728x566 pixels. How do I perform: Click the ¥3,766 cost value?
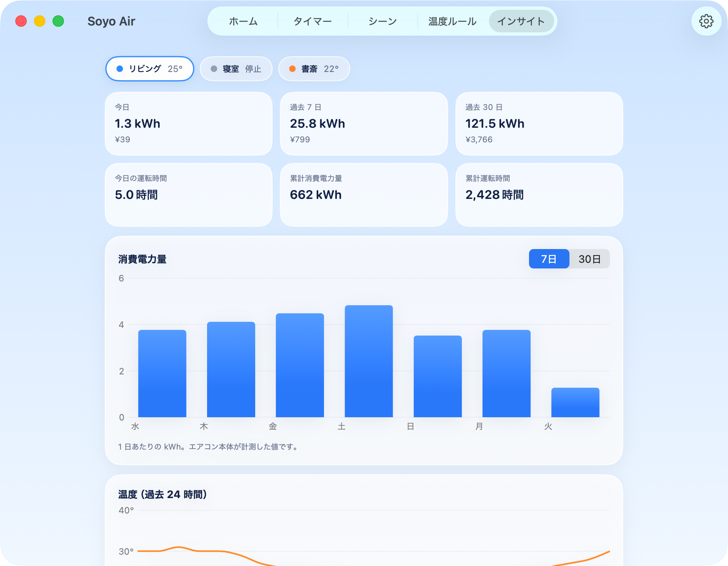(479, 139)
